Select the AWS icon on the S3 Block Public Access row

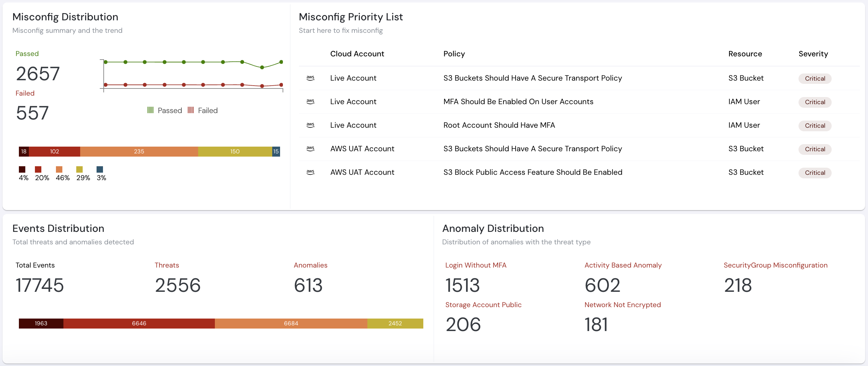pyautogui.click(x=310, y=172)
